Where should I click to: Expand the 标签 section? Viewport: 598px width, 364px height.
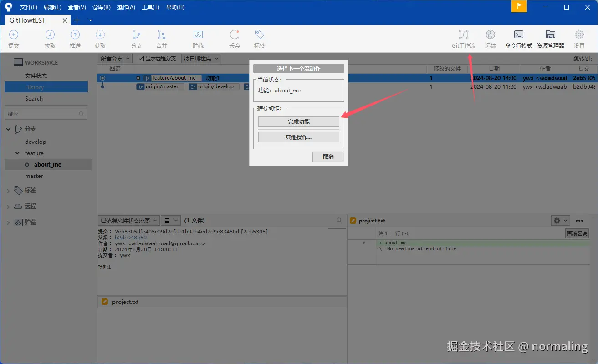point(8,191)
